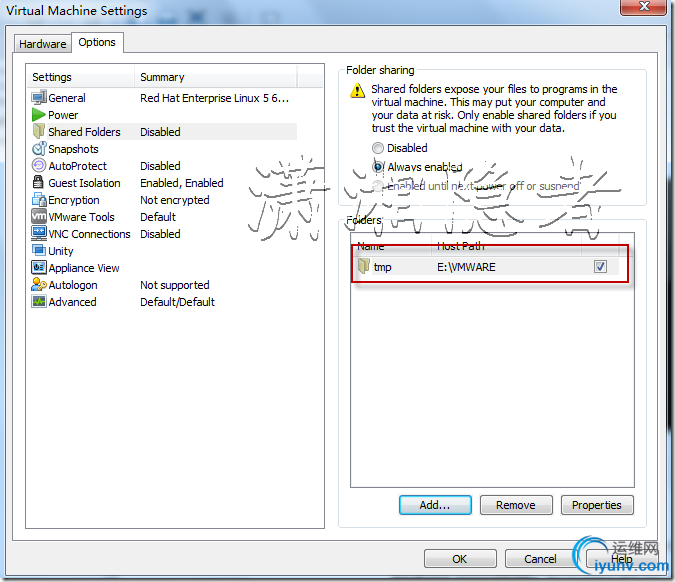675x582 pixels.
Task: Click the Remove folder button
Action: pyautogui.click(x=516, y=505)
